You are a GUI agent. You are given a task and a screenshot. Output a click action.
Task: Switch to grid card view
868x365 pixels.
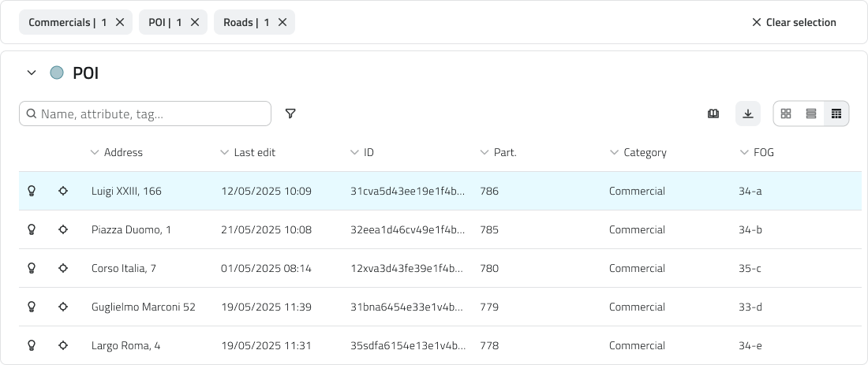pos(786,114)
